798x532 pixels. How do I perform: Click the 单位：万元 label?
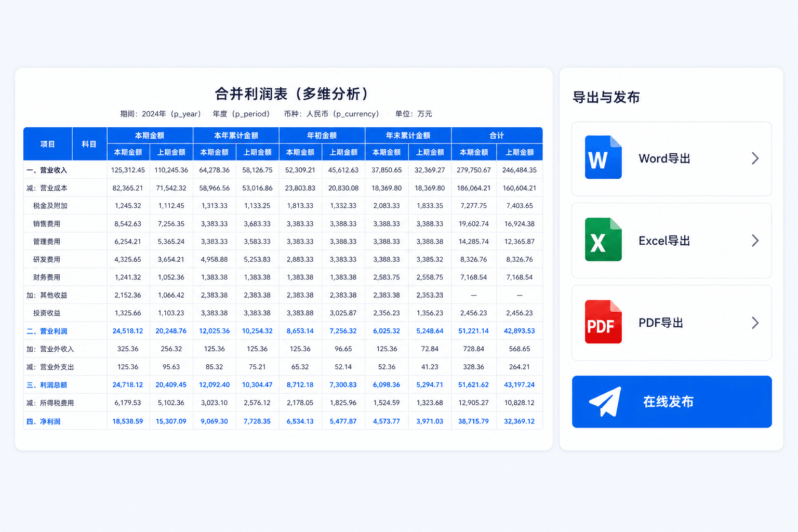414,114
